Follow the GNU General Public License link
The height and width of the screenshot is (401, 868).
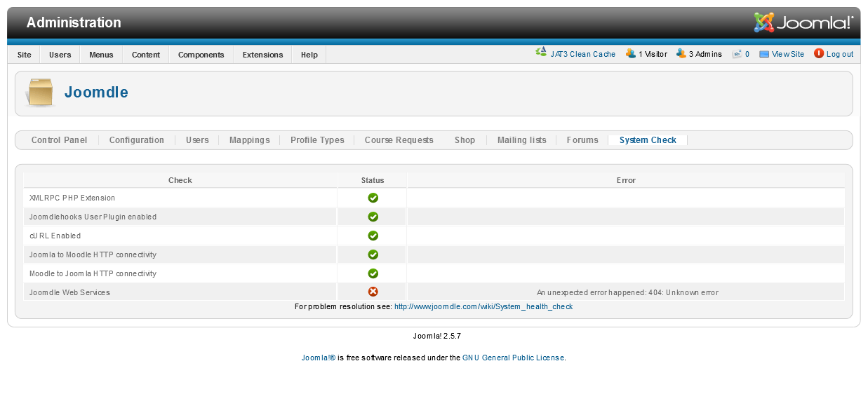(x=513, y=358)
